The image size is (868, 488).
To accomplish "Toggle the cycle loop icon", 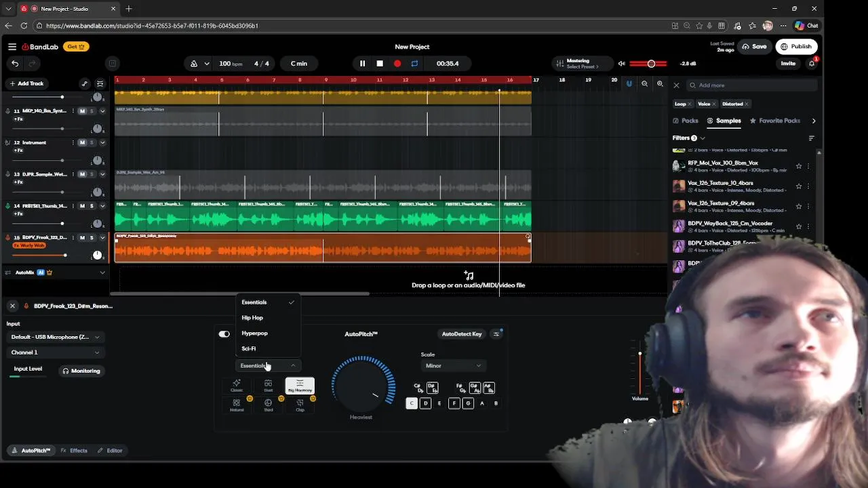I will [x=414, y=64].
